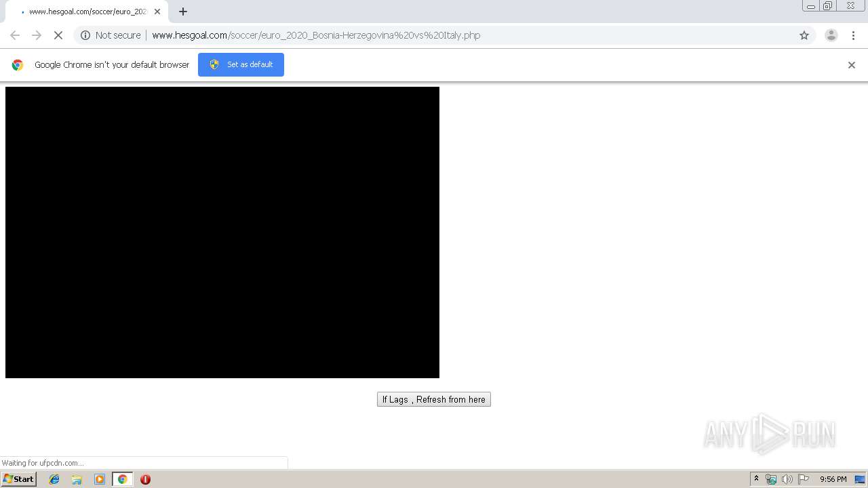Open Chrome's three-dot menu
This screenshot has height=488, width=868.
click(853, 35)
